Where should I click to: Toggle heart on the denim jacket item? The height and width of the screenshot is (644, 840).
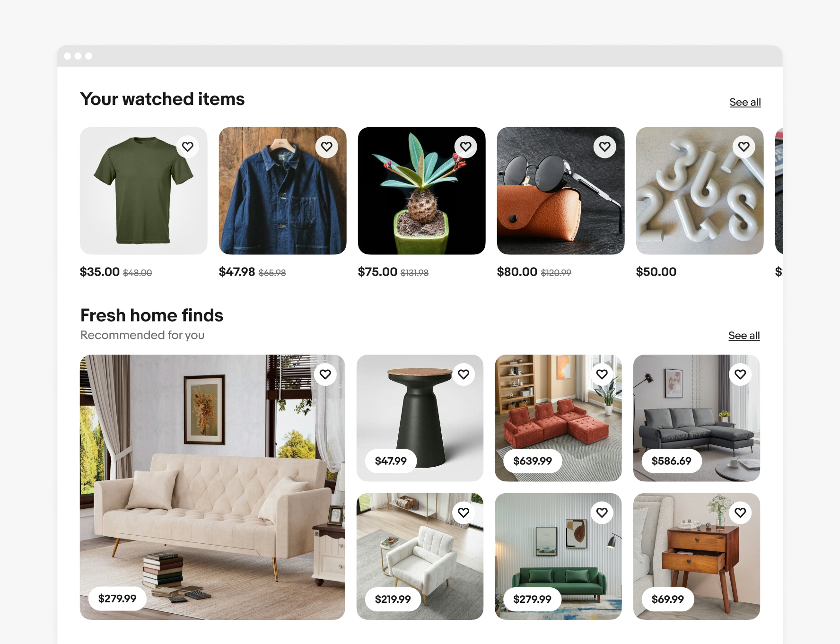(x=327, y=147)
